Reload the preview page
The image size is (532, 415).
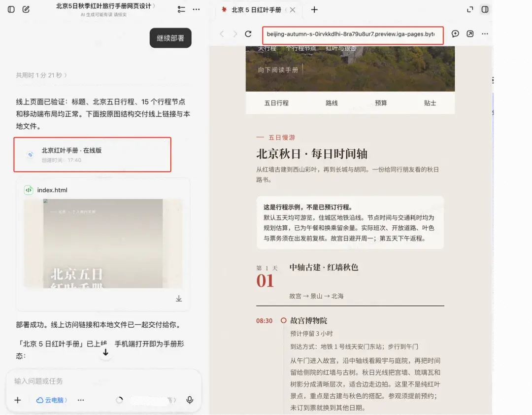(248, 34)
